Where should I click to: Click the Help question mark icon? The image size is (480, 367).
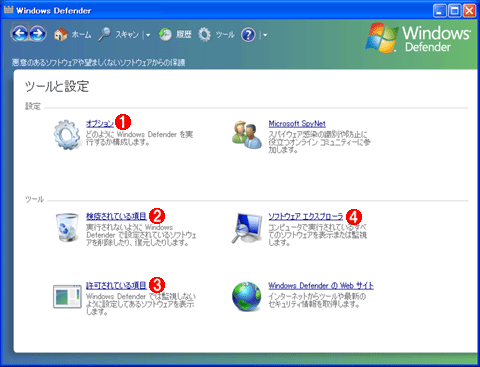click(x=248, y=35)
